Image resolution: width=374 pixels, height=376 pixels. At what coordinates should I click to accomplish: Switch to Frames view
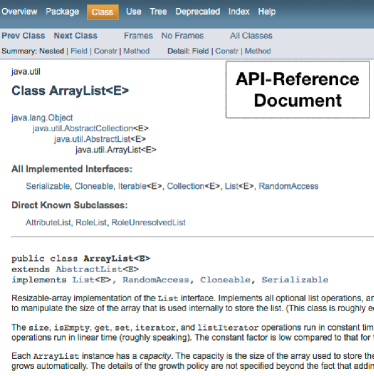coord(138,36)
